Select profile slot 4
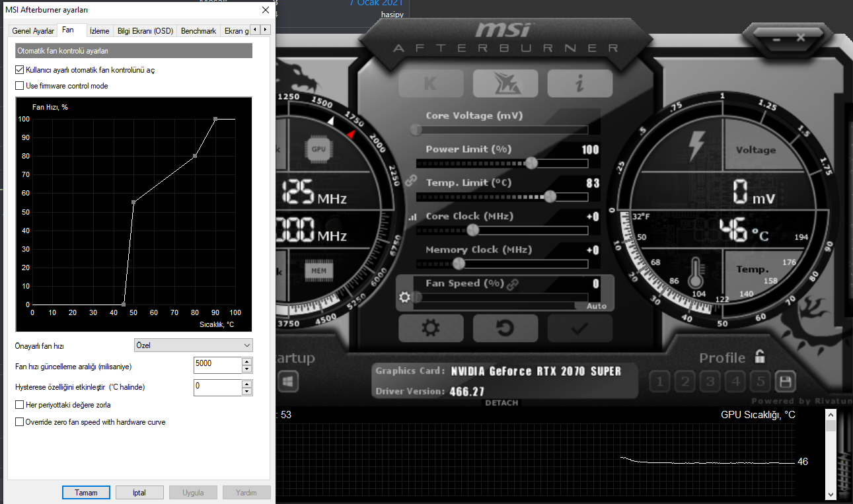 [x=735, y=381]
